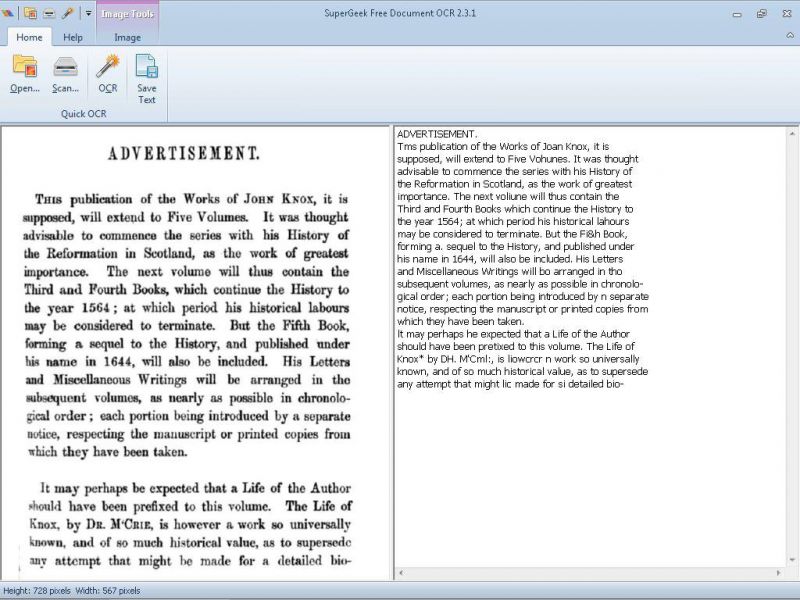The image size is (800, 600).
Task: Click the small open-file icon in the quick access toolbar
Action: click(x=30, y=13)
